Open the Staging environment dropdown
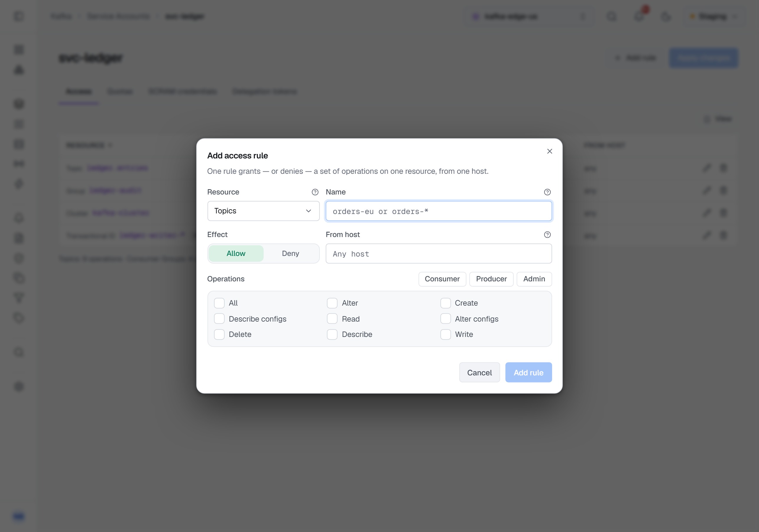 click(714, 16)
